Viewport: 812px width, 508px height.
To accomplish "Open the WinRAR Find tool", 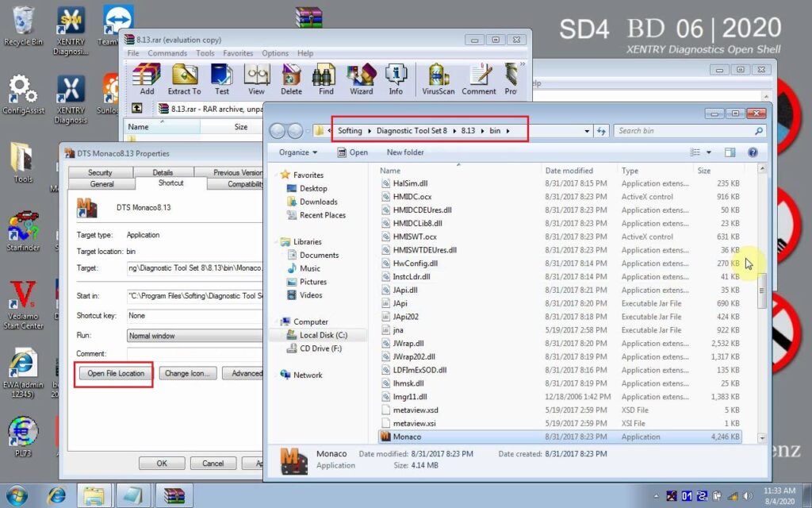I will click(x=326, y=79).
